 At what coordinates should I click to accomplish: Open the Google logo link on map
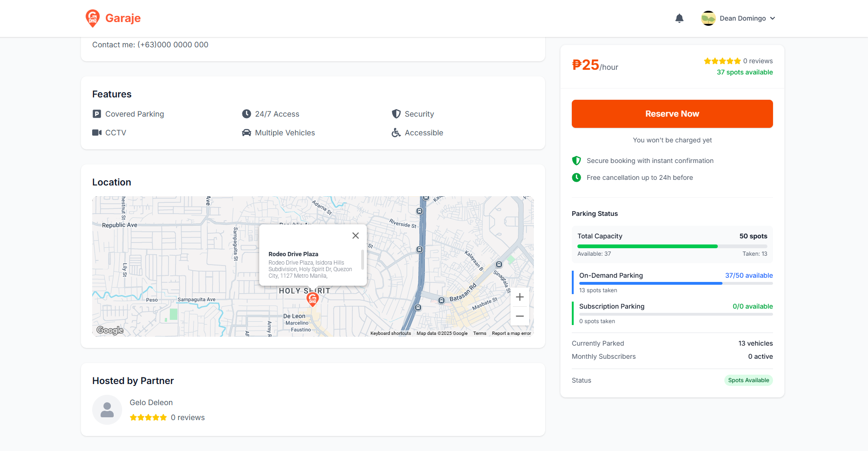(x=110, y=330)
